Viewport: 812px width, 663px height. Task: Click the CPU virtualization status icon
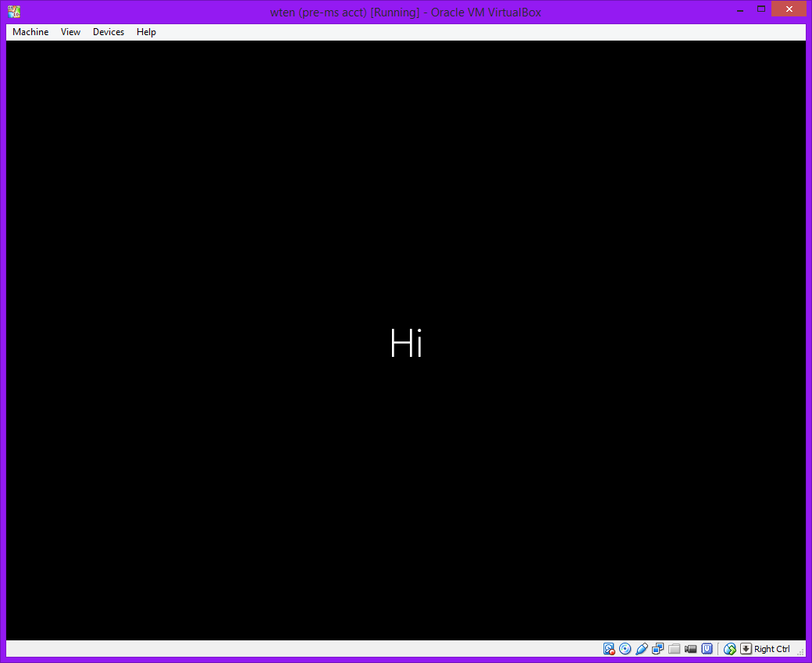[x=707, y=649]
